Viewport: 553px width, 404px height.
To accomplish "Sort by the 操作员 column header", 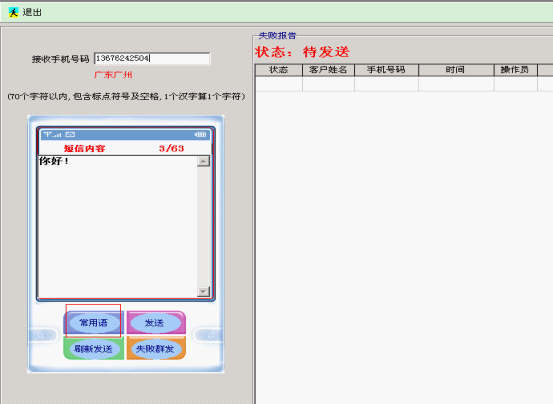I will click(515, 70).
